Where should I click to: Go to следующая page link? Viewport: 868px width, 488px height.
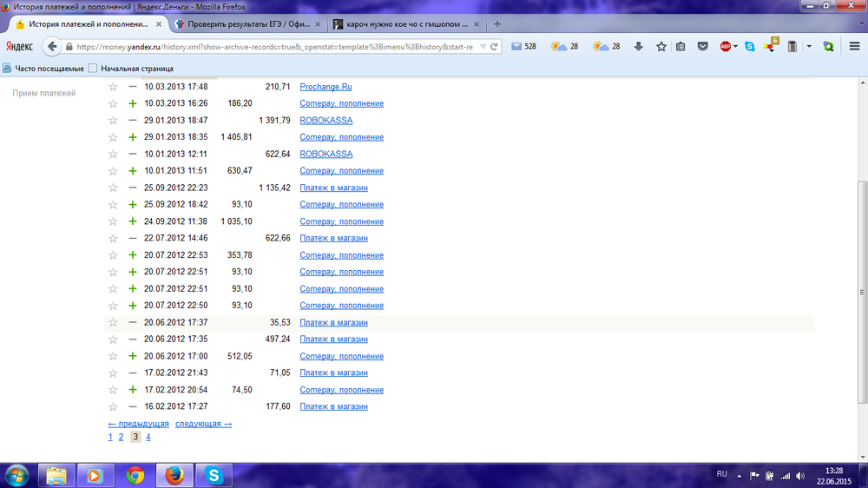(x=203, y=424)
